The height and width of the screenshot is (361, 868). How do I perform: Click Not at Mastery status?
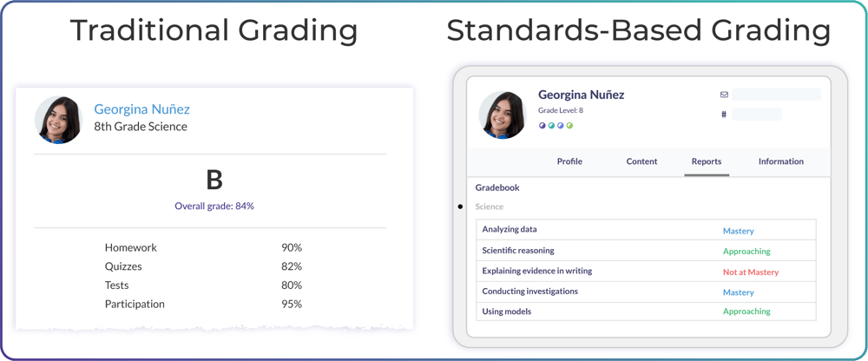tap(751, 272)
